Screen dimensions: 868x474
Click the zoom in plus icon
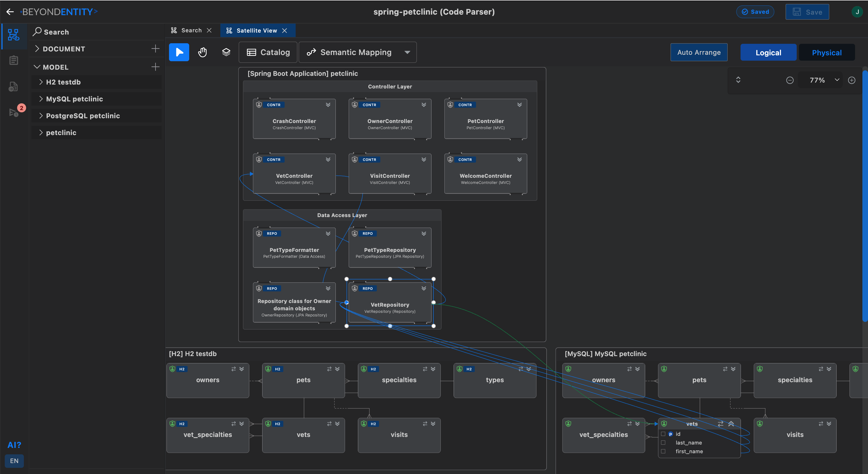(x=851, y=80)
